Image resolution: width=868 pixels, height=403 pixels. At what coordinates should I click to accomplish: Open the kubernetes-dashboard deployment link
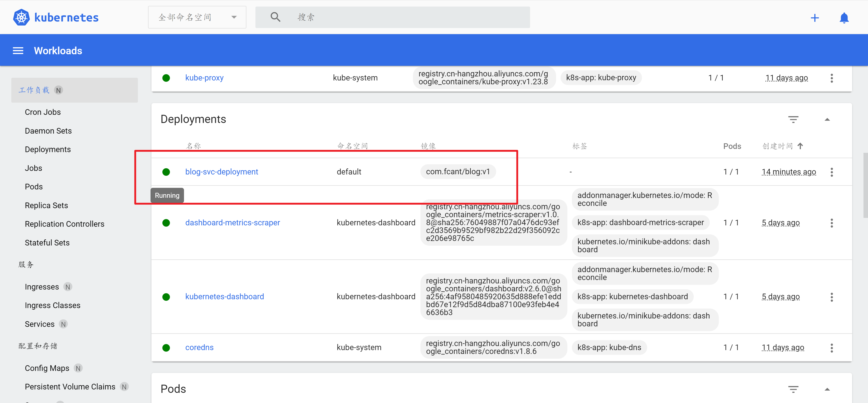224,297
